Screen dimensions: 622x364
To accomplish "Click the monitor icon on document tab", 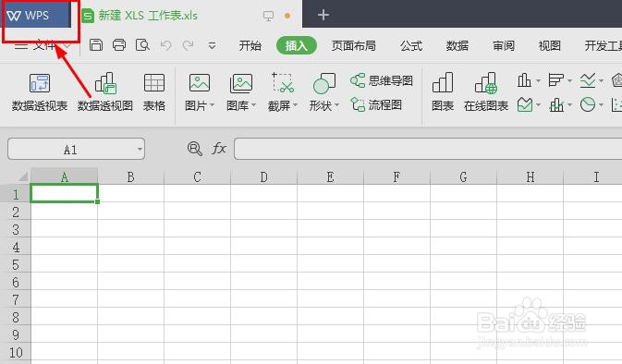I will [269, 16].
